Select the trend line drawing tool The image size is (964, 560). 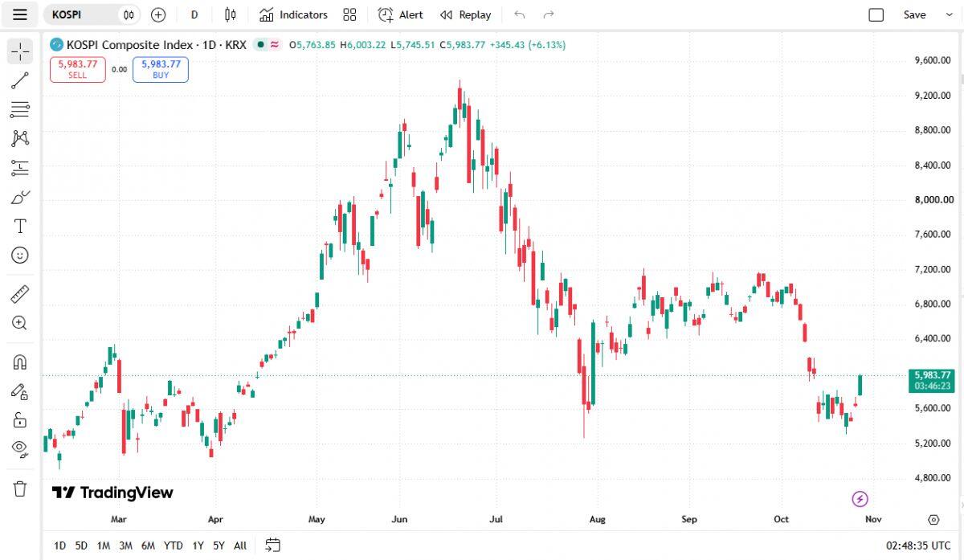[x=20, y=80]
